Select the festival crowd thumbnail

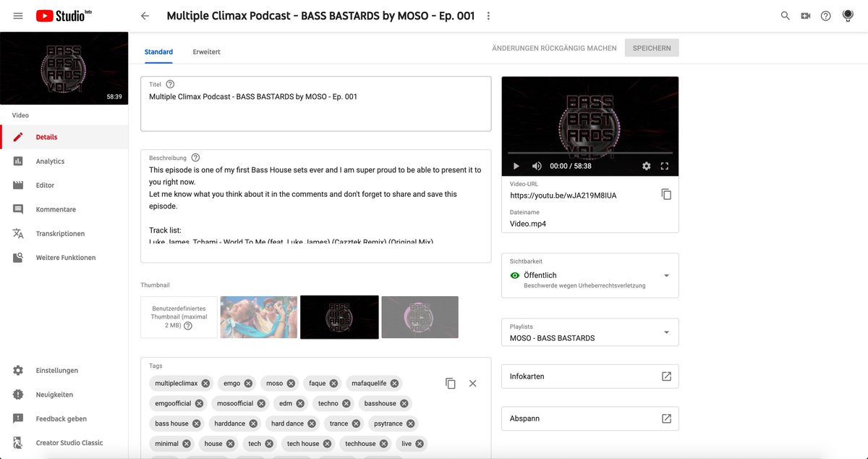[x=258, y=317]
